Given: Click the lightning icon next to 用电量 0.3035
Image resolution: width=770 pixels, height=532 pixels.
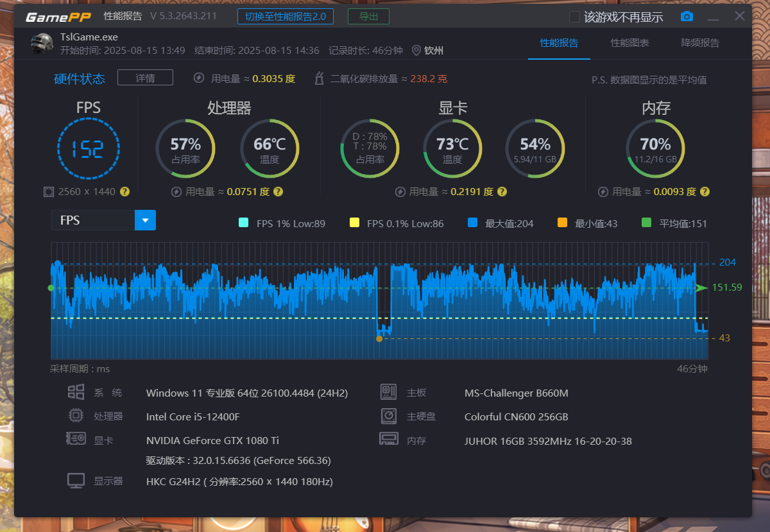Looking at the screenshot, I should click(199, 78).
